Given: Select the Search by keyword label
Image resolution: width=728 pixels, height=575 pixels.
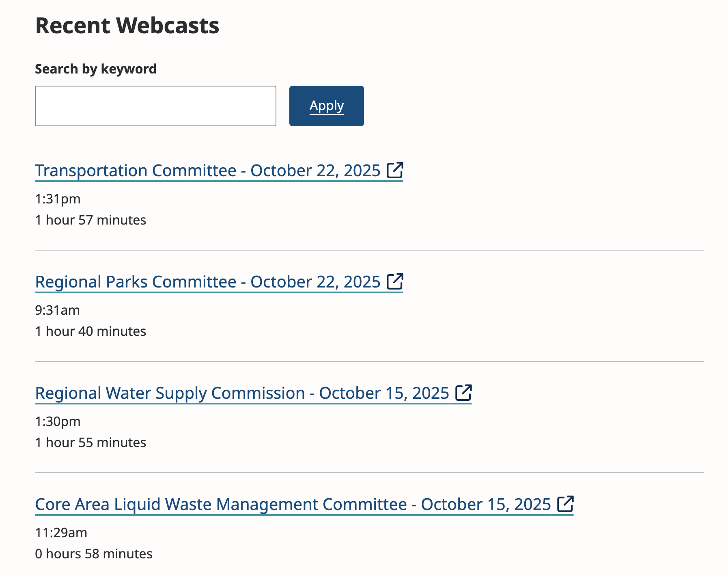Looking at the screenshot, I should click(x=96, y=68).
